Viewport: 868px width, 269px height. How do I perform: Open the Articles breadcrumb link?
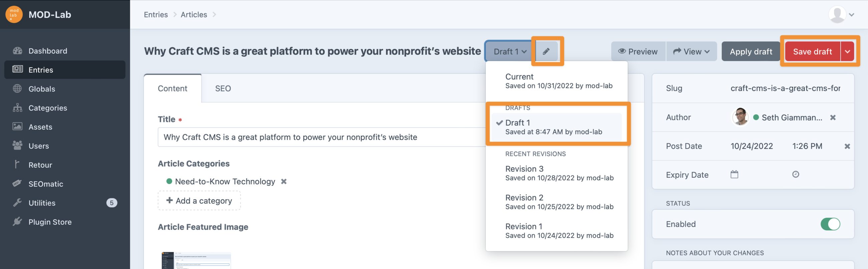coord(194,14)
